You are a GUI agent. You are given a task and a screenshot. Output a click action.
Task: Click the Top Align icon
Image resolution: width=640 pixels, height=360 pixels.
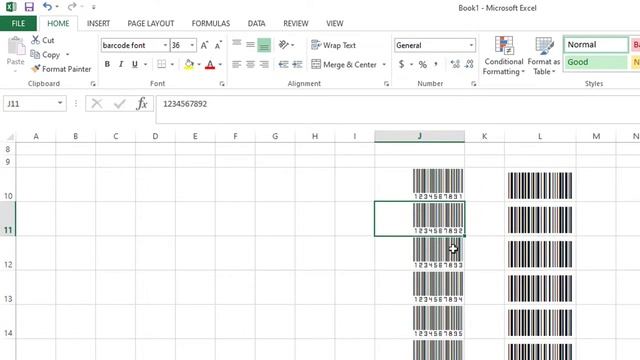coord(236,44)
